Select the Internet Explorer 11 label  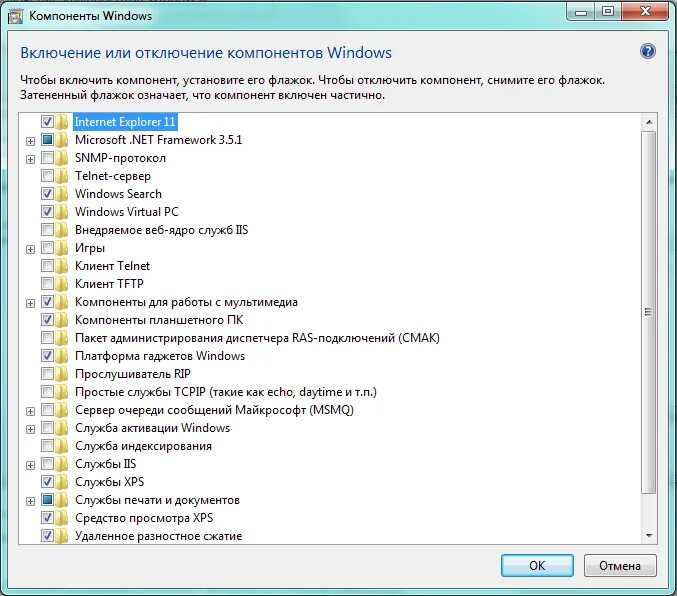tap(125, 122)
